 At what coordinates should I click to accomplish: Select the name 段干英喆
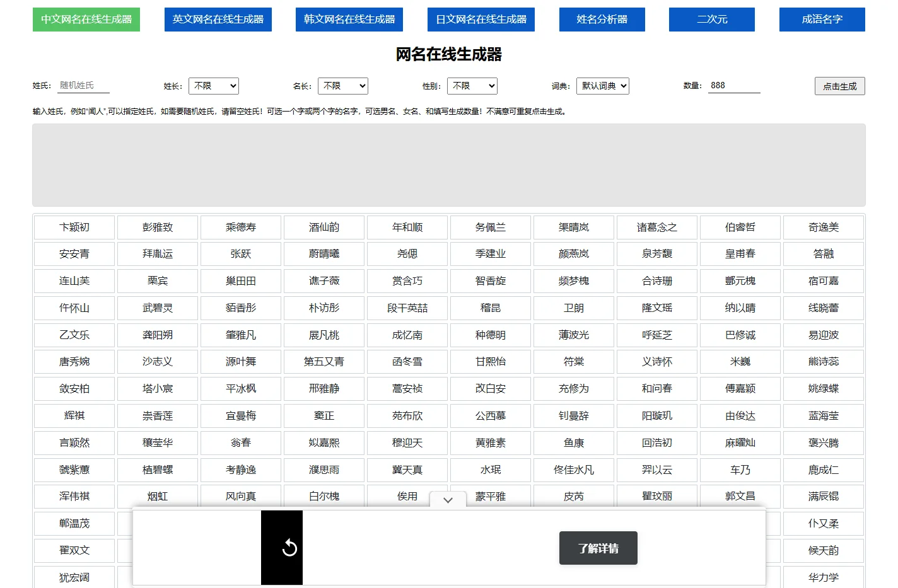(407, 308)
